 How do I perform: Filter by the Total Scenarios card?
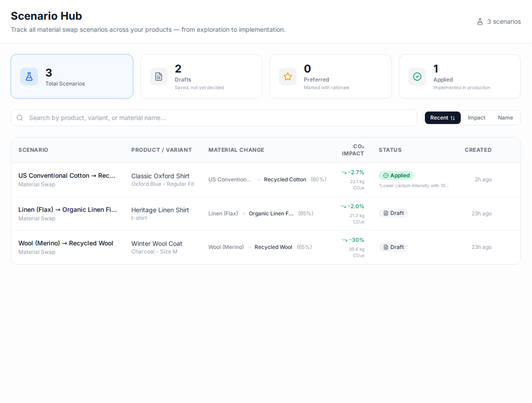click(72, 76)
